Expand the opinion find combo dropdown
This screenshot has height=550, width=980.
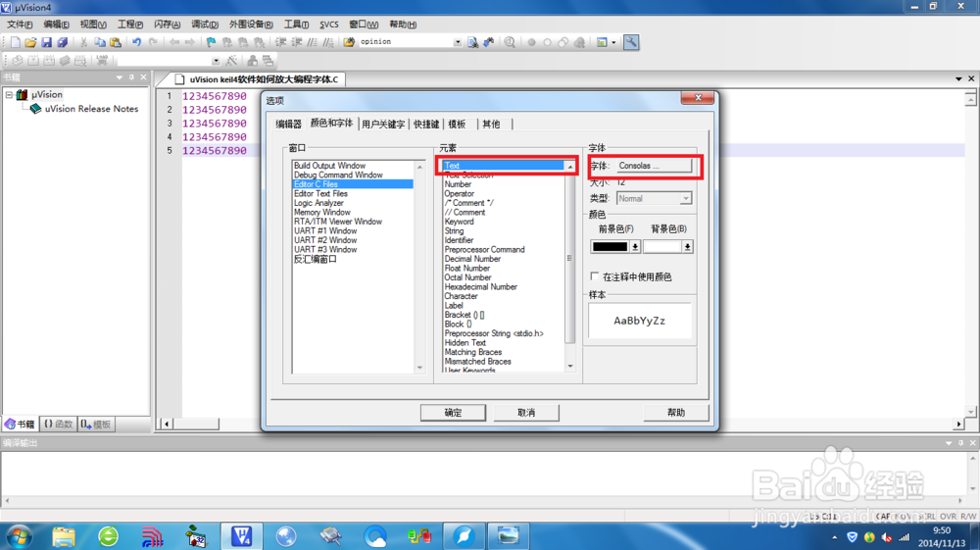click(x=458, y=42)
